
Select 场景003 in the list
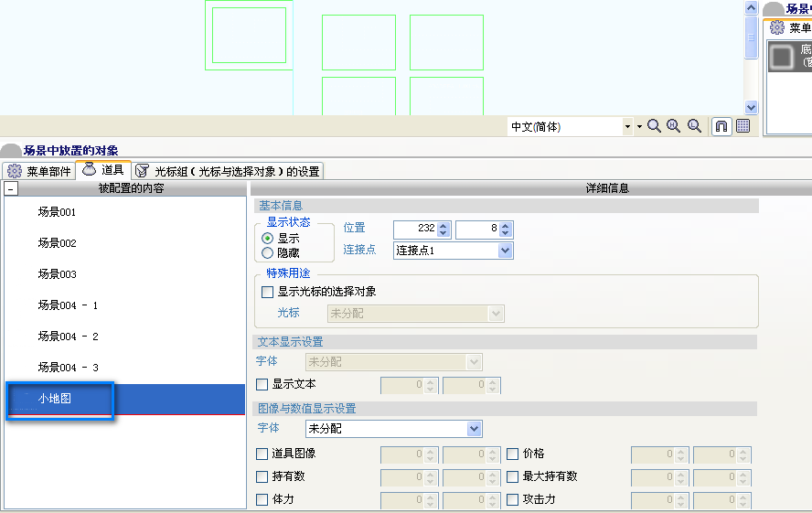click(x=124, y=273)
